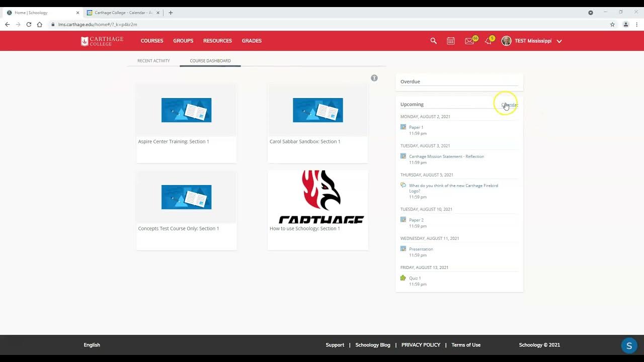
Task: Open Carol Sabbar Sandbox course thumbnail
Action: pyautogui.click(x=317, y=110)
